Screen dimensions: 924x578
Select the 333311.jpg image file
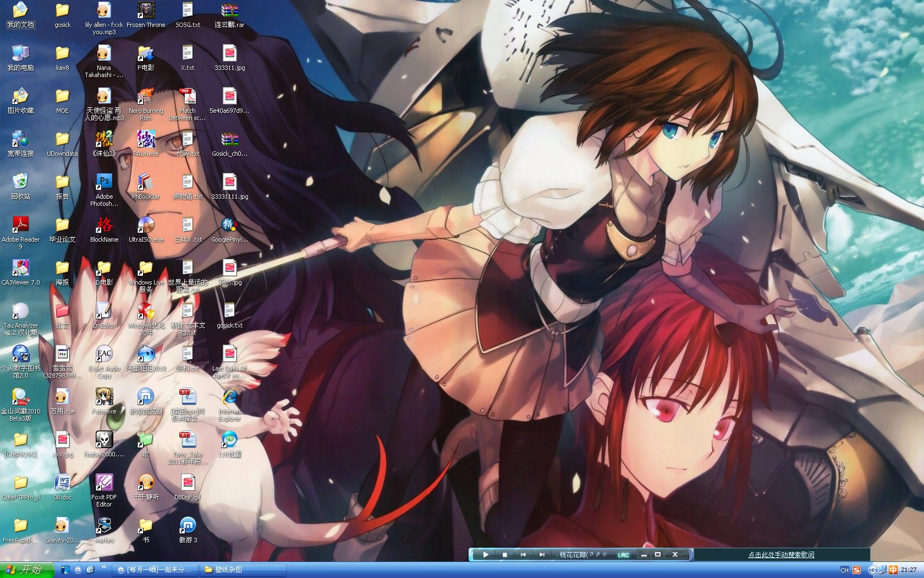click(x=229, y=57)
